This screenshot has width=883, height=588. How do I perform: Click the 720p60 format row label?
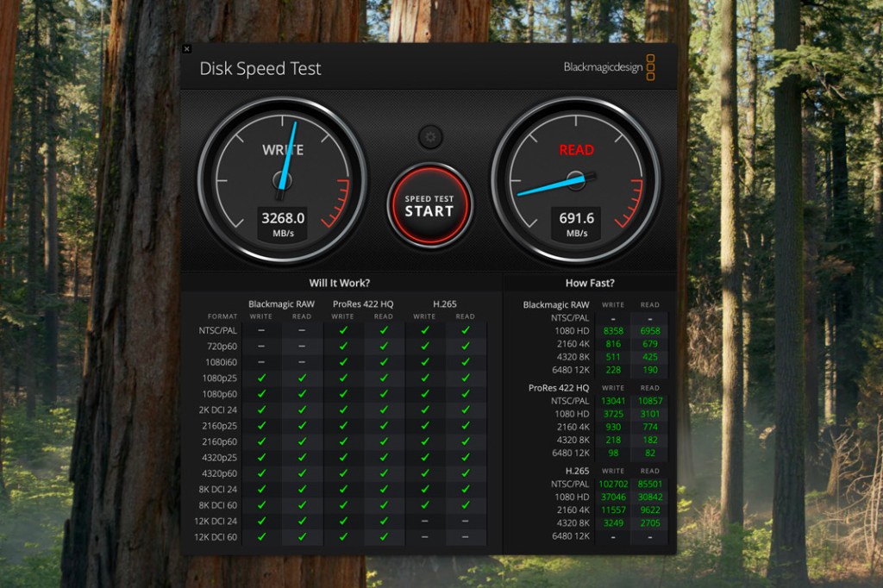[x=222, y=347]
